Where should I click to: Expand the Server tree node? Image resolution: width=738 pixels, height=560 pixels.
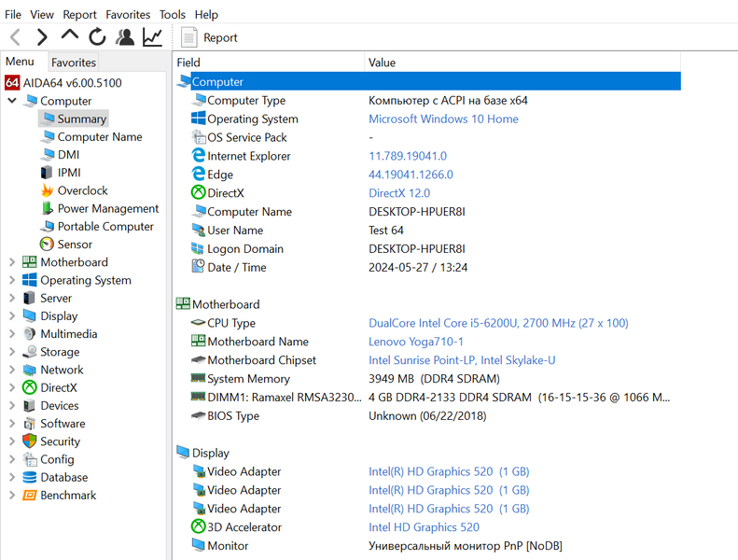[x=12, y=298]
